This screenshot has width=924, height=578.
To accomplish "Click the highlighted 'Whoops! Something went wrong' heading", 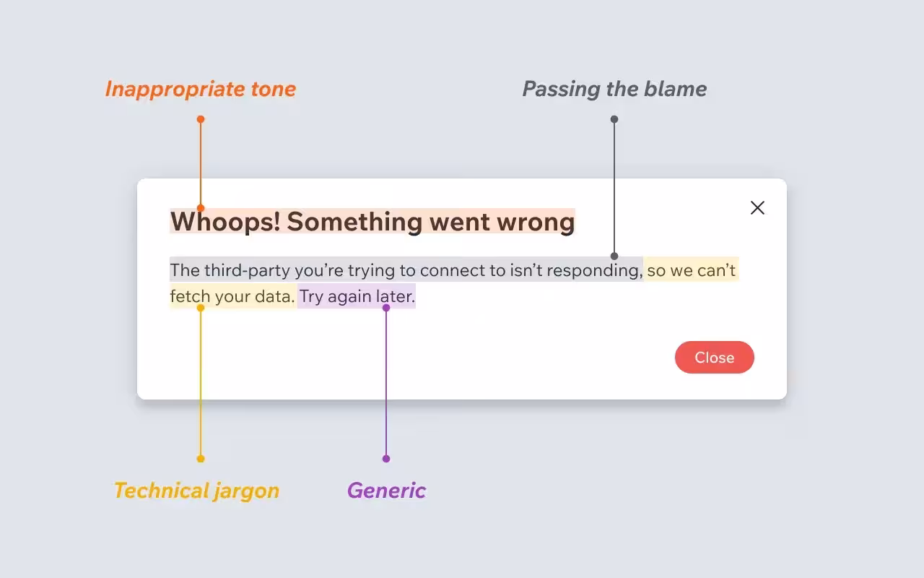I will (372, 222).
